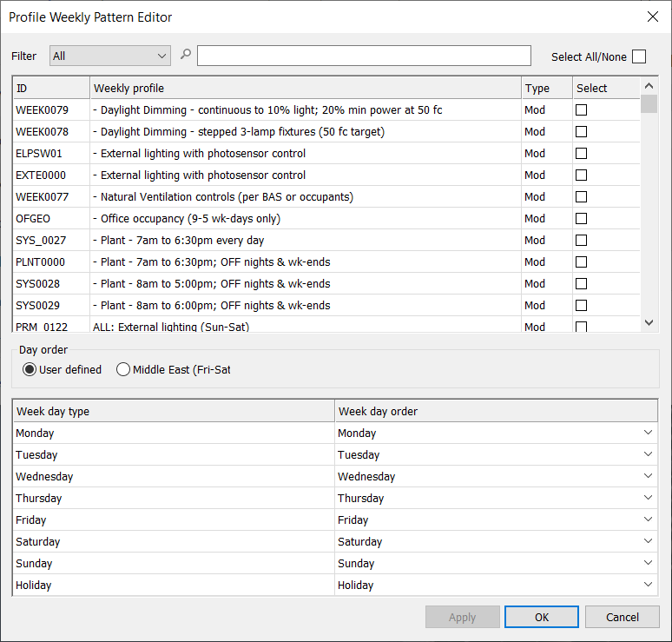Check the Select box for OFGEO
This screenshot has width=672, height=642.
(581, 219)
